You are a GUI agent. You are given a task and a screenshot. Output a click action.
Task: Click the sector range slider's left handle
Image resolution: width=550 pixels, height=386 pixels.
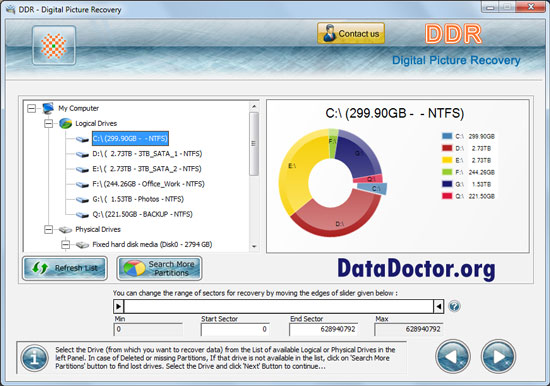tap(119, 306)
